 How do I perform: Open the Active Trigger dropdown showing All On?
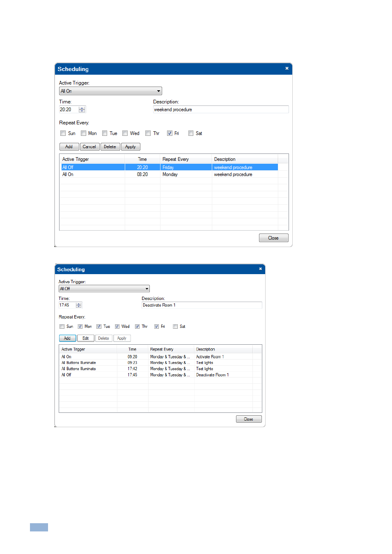[110, 91]
